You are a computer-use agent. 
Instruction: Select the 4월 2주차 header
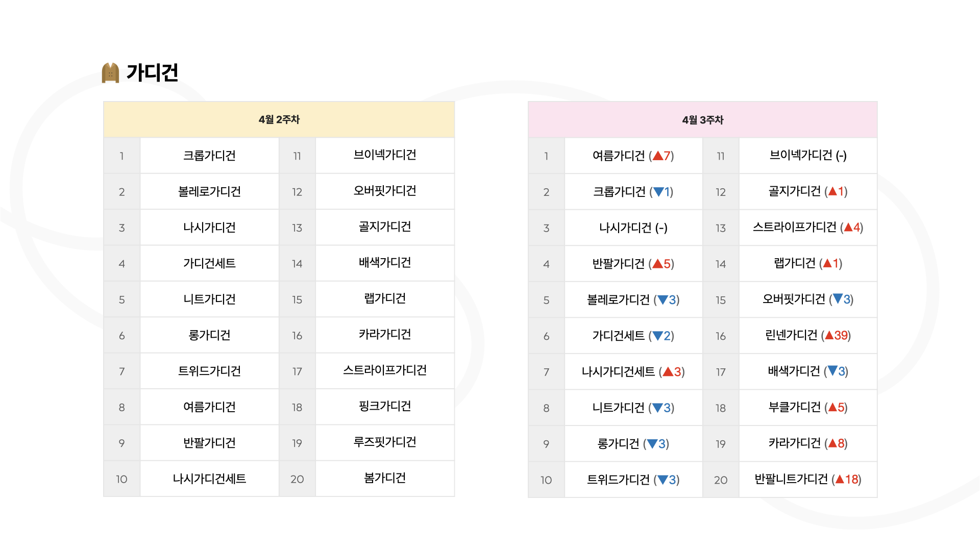pos(279,120)
